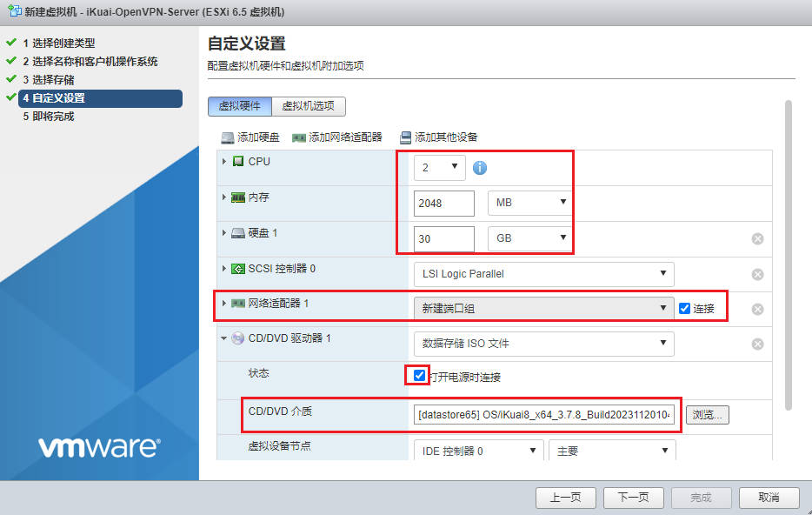812x515 pixels.
Task: Switch to the 虚拟机选项 tab
Action: click(x=309, y=106)
